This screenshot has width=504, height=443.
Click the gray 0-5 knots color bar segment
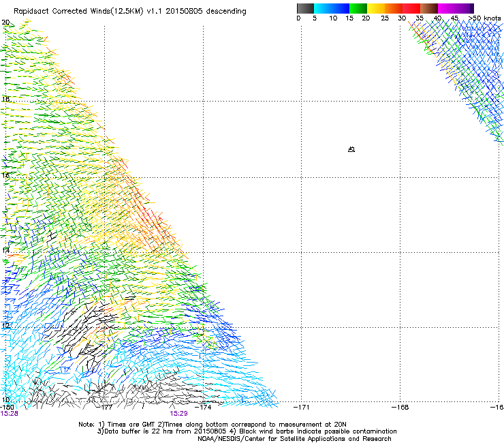(x=305, y=8)
